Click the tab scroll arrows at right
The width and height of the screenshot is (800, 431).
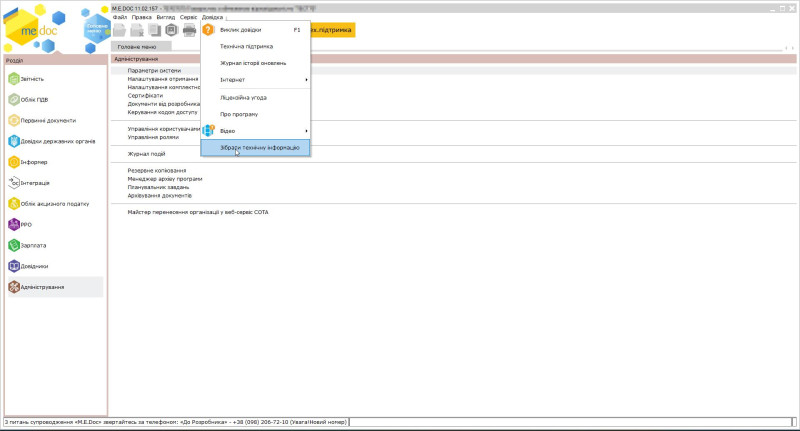[x=789, y=47]
